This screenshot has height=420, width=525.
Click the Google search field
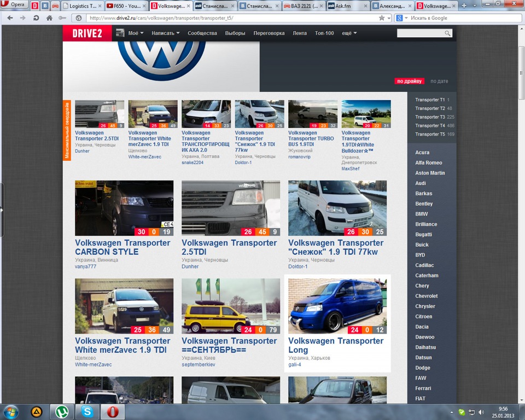pyautogui.click(x=465, y=18)
